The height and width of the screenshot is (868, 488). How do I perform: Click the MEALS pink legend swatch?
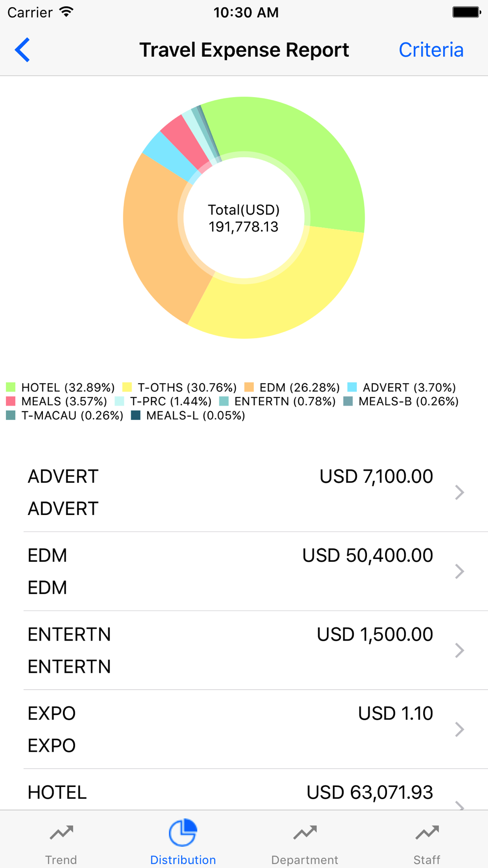[x=11, y=401]
